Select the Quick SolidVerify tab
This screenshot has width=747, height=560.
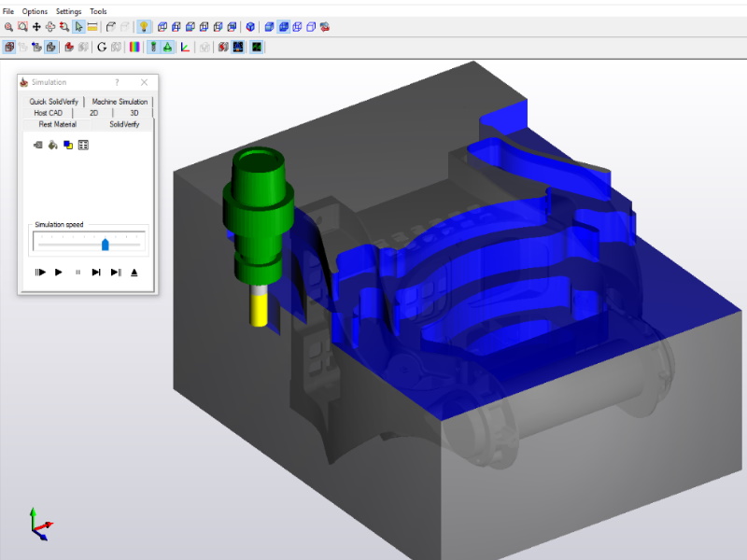click(53, 102)
